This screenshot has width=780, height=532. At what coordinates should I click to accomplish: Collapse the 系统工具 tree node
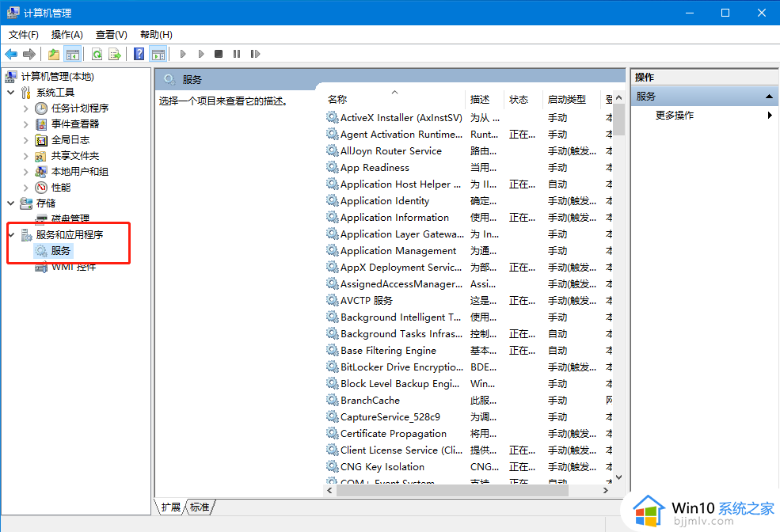(11, 92)
